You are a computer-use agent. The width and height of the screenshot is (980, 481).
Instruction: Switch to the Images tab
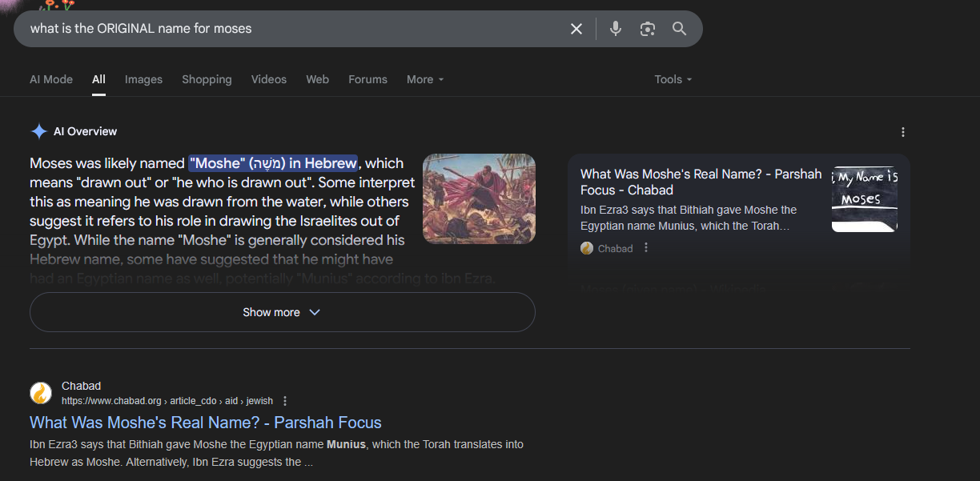(x=143, y=79)
